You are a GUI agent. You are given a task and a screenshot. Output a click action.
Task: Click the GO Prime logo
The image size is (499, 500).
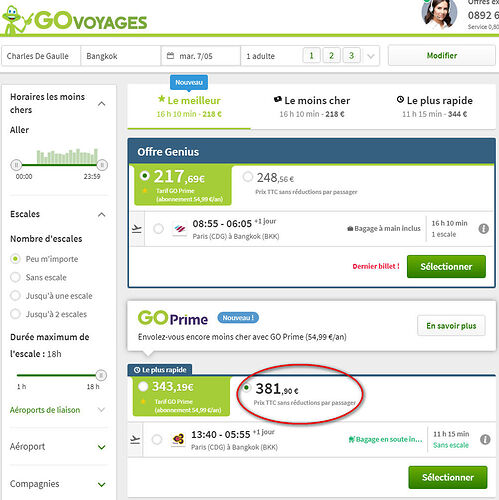[173, 318]
